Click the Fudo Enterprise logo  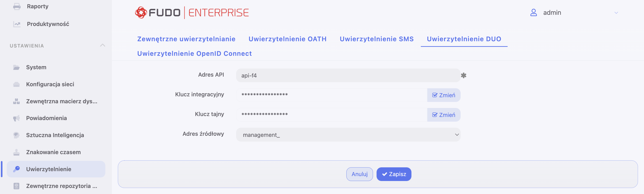point(192,13)
